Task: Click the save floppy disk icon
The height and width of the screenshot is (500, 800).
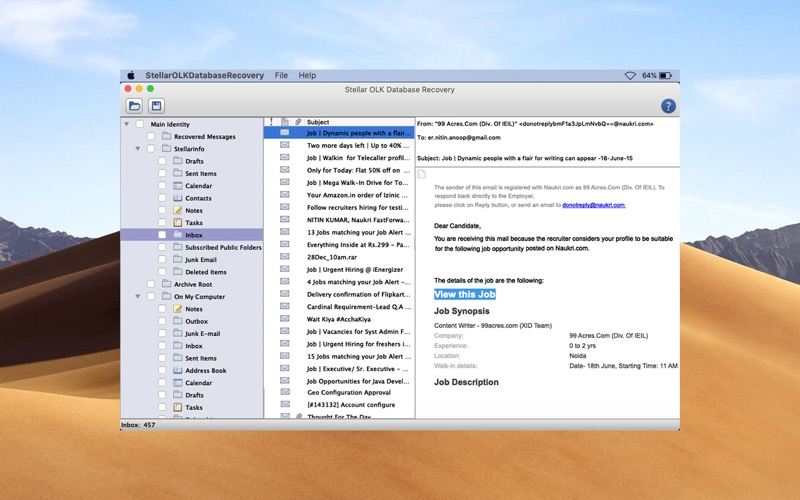Action: (x=157, y=106)
